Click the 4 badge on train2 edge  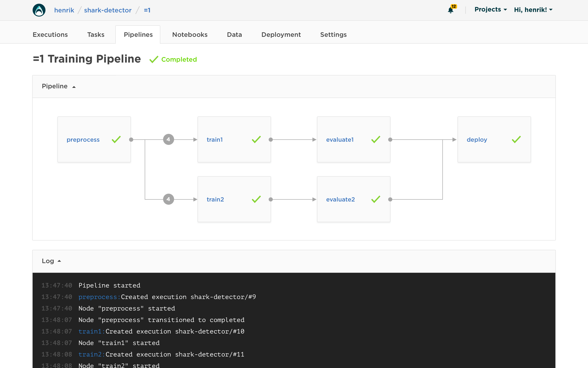pyautogui.click(x=168, y=199)
